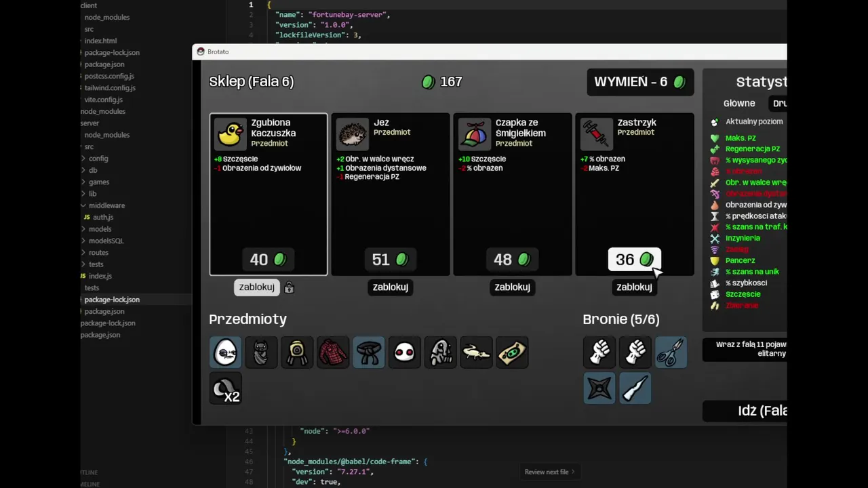Click the shield icon beside Pancerz
The height and width of the screenshot is (488, 868).
point(715,260)
